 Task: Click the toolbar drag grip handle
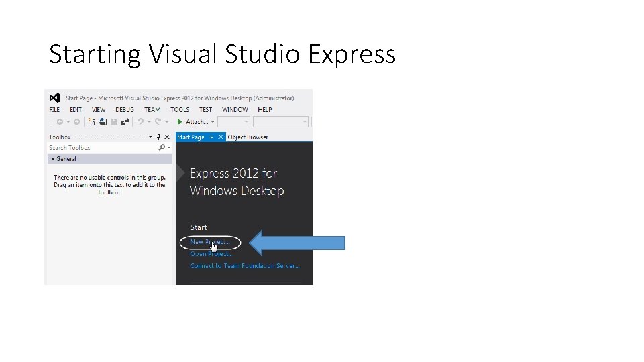coord(51,122)
